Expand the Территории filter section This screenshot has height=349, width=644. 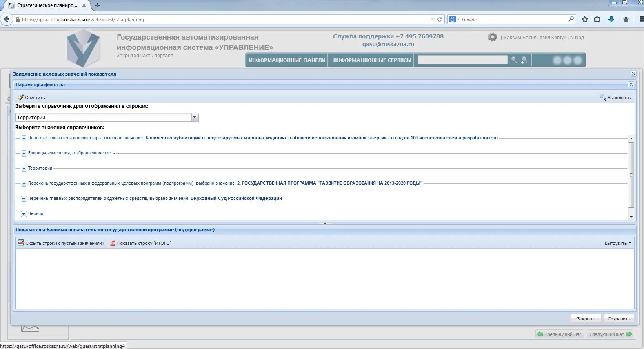pos(24,169)
